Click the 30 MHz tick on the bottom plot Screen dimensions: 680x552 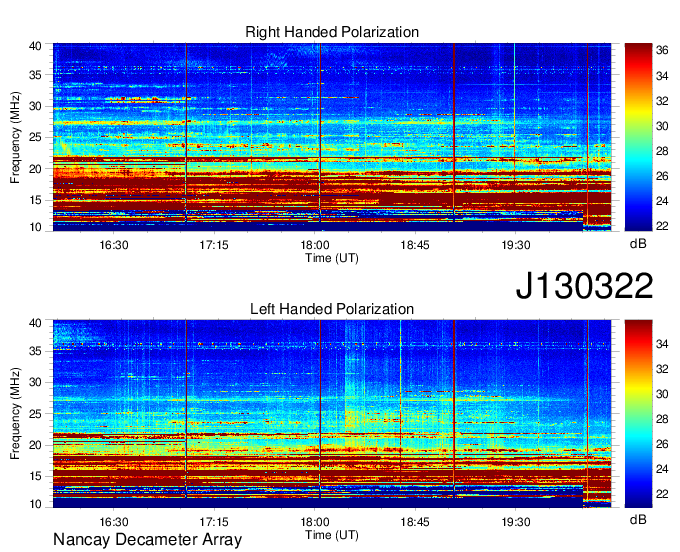35,382
